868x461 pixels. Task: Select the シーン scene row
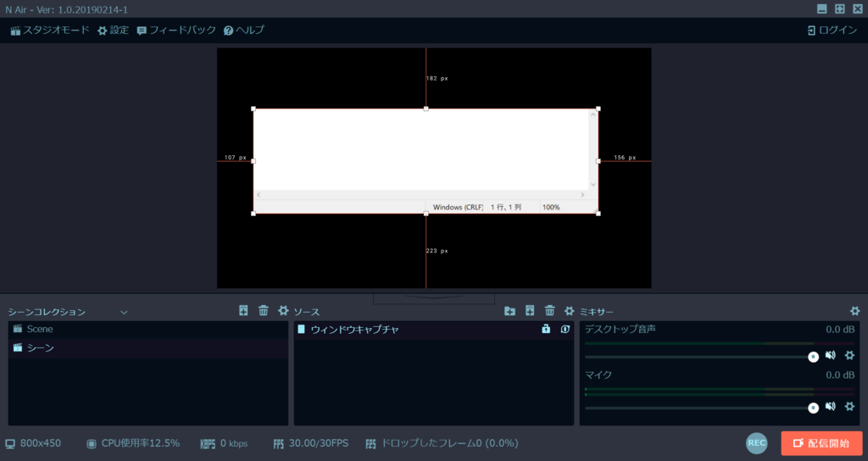(x=148, y=348)
